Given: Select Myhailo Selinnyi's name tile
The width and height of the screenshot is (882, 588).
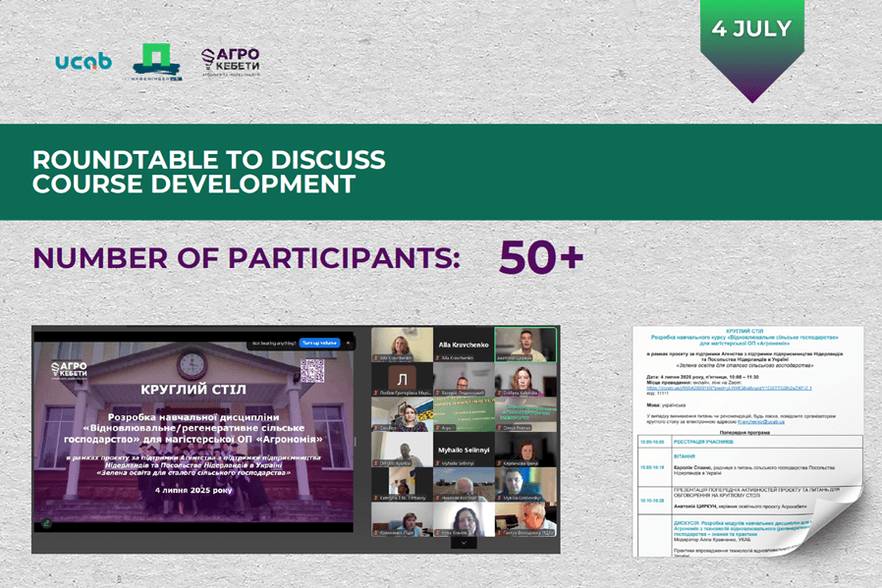Looking at the screenshot, I should [x=464, y=450].
